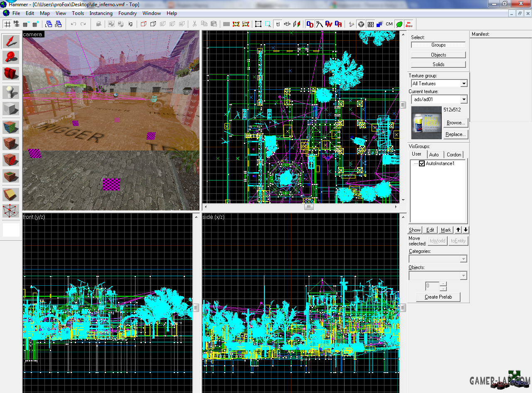Click the front view vertical scrollbar thumb
The height and width of the screenshot is (393, 532).
[196, 308]
